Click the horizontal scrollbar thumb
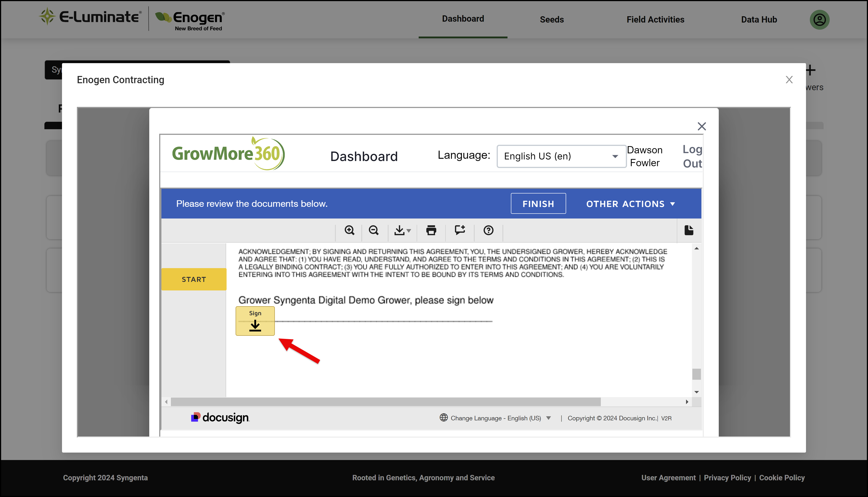Viewport: 868px width, 497px height. 386,402
